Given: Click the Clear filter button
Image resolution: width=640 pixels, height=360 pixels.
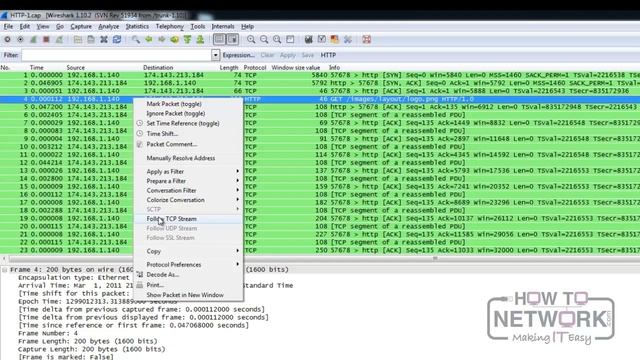Looking at the screenshot, I should click(x=267, y=55).
